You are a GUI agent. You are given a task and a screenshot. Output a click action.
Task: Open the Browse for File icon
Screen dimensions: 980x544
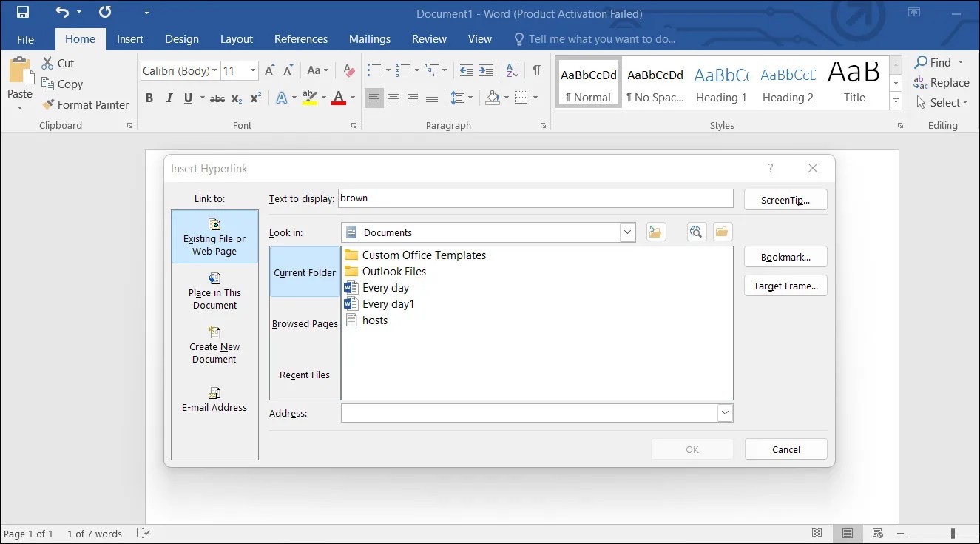point(722,232)
